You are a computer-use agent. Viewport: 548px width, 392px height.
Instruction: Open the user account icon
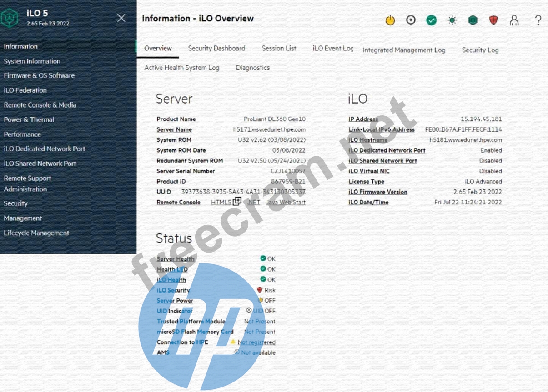pos(514,20)
